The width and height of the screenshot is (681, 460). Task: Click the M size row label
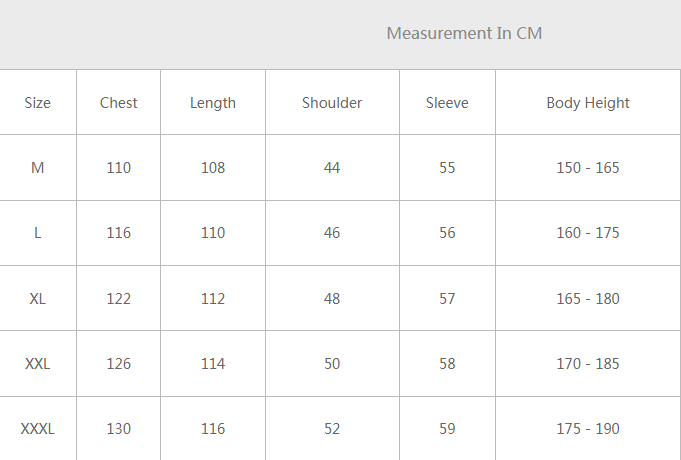(38, 168)
